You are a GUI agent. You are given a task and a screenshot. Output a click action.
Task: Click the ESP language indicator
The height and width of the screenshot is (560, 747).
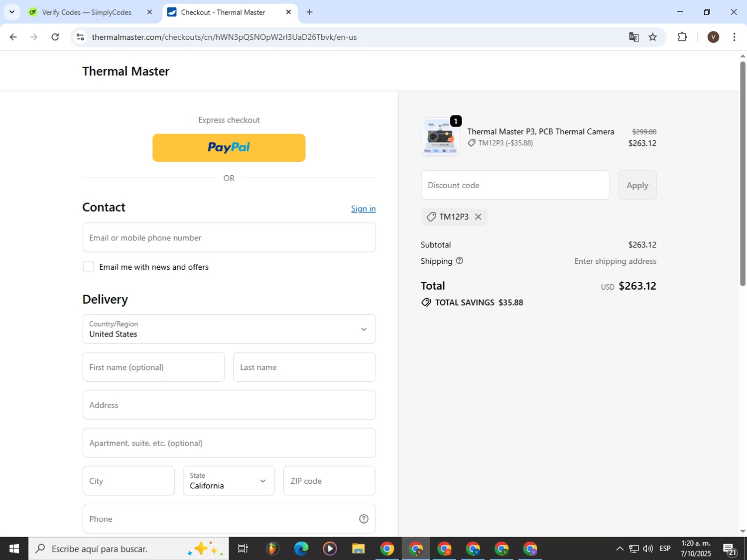coord(665,549)
